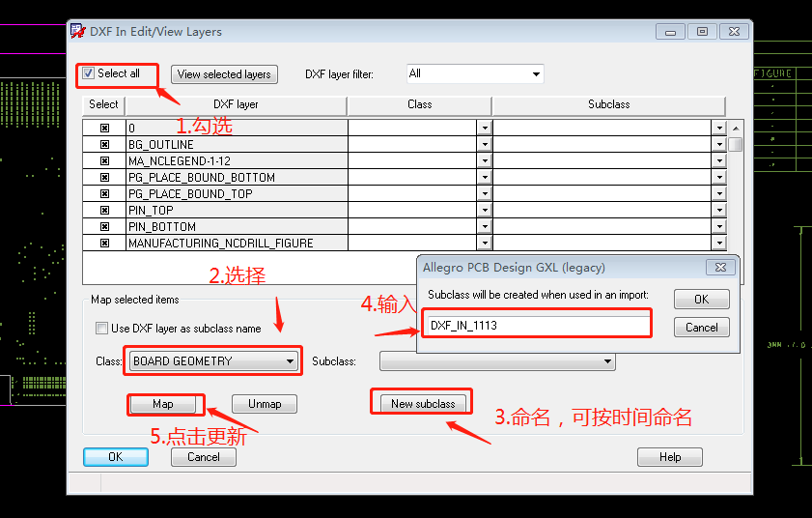Open Class dropdown for PIN_TOP row

pos(484,211)
